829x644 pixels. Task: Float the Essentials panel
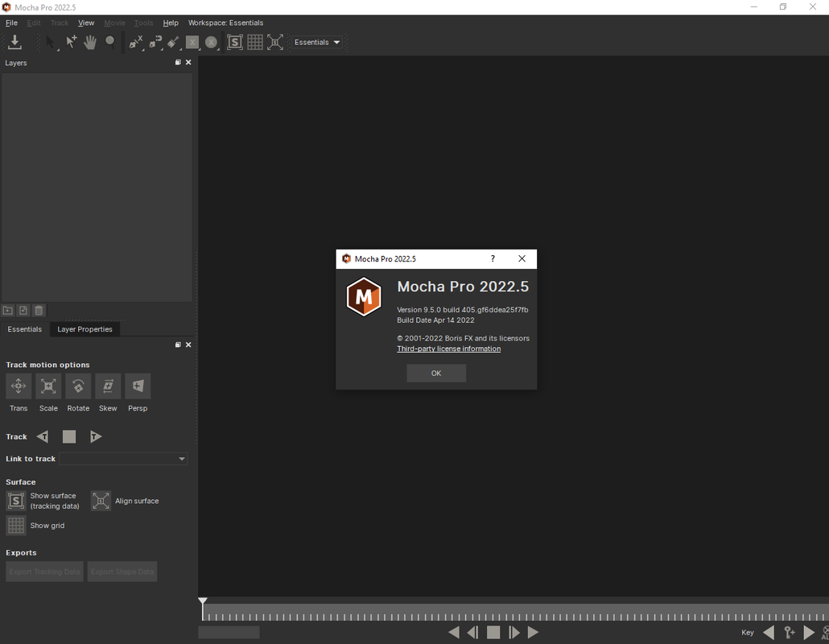[x=178, y=345]
